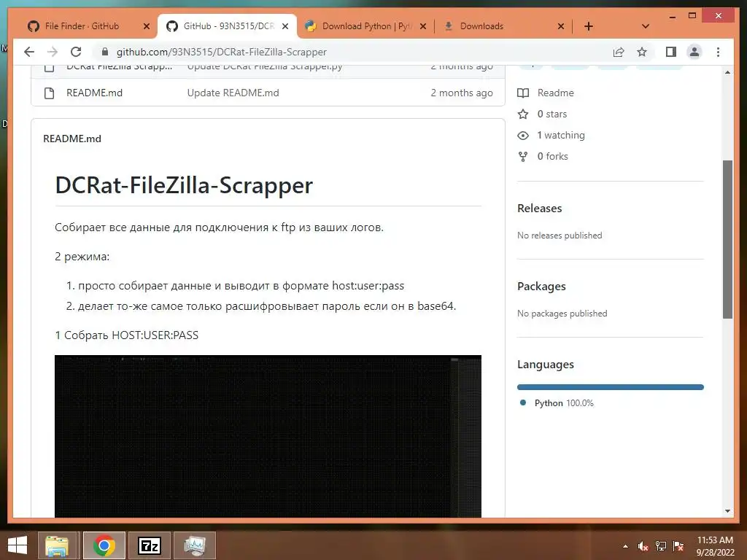Click the scrollbar down arrow

(727, 511)
